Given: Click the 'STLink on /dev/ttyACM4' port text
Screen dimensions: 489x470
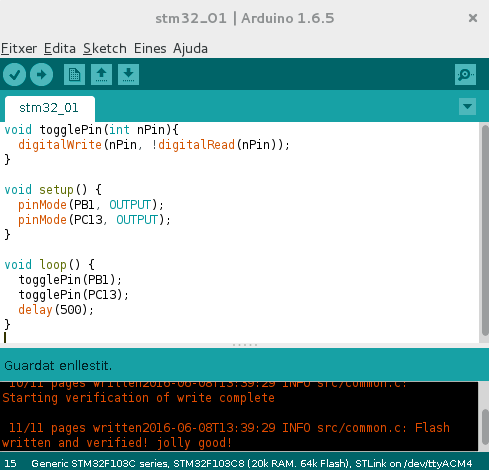Looking at the screenshot, I should 414,463.
